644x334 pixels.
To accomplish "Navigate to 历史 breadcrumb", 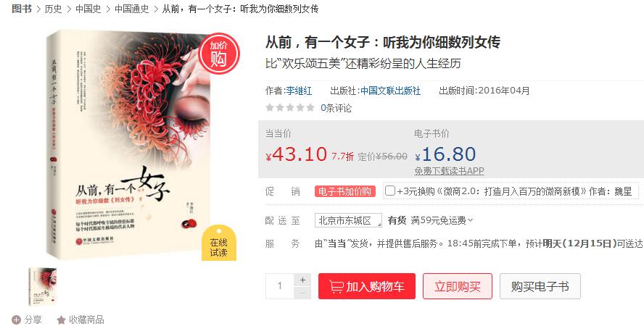I will tap(54, 9).
